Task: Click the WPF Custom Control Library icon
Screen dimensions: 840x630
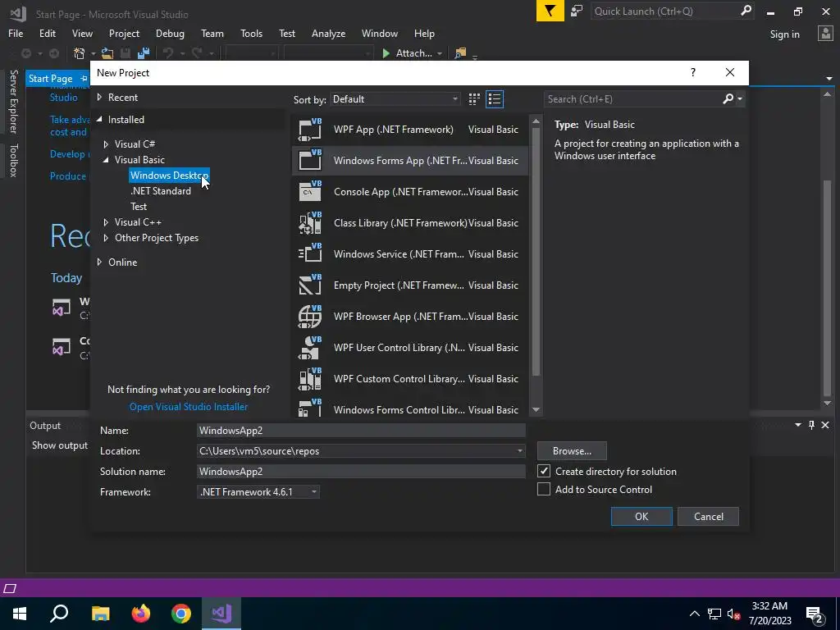Action: (x=309, y=378)
